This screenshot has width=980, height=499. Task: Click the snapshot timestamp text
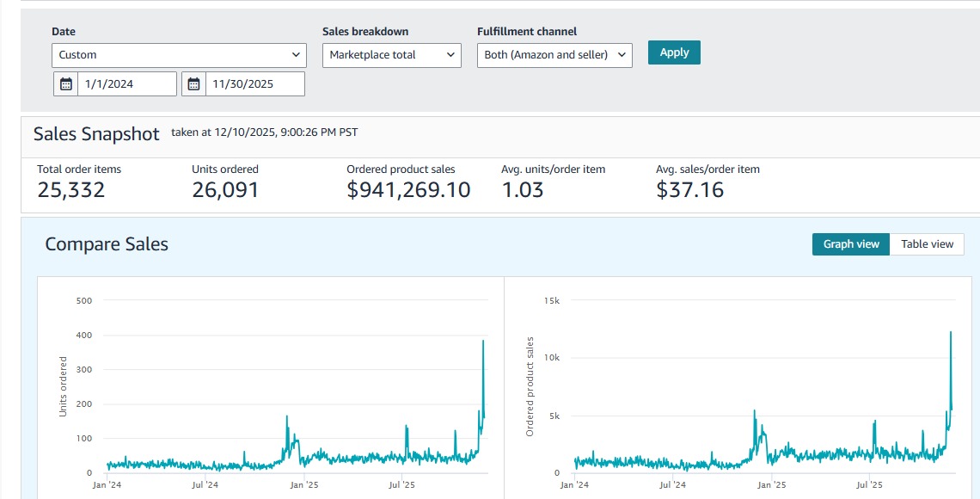tap(264, 132)
